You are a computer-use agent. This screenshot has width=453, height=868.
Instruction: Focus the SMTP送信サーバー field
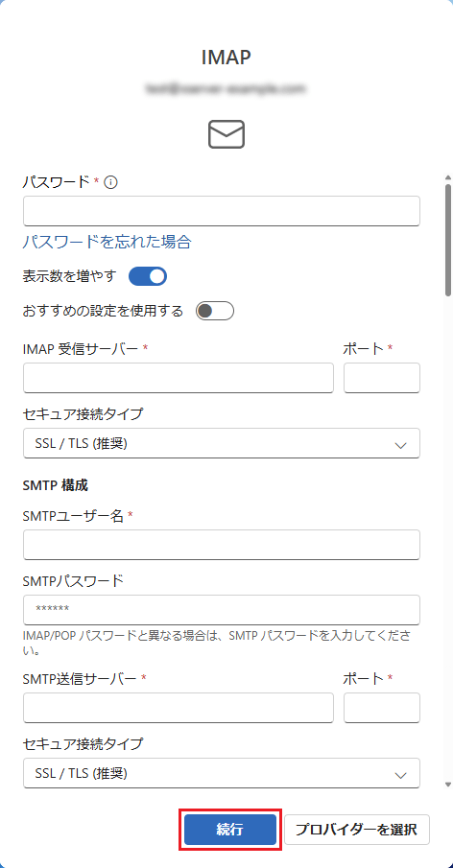pyautogui.click(x=179, y=708)
